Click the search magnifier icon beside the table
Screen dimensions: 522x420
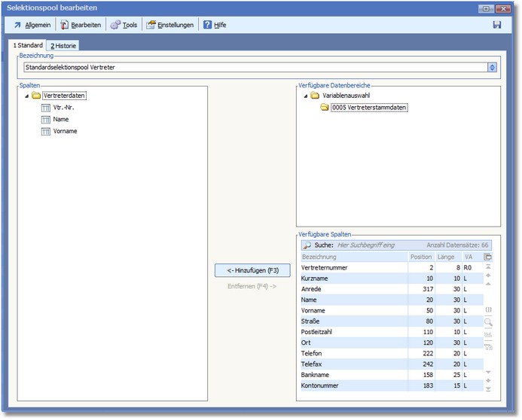[488, 322]
